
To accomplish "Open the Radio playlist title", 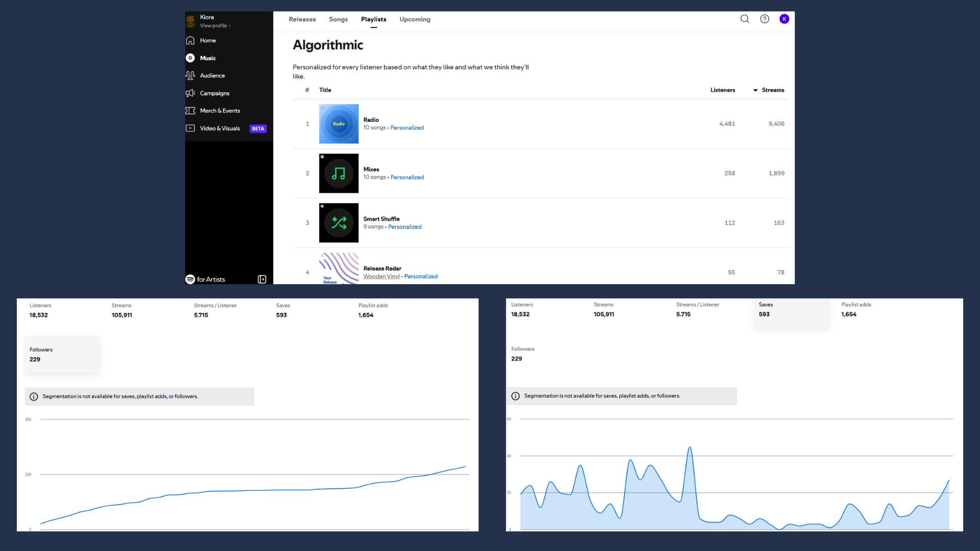I will click(371, 120).
